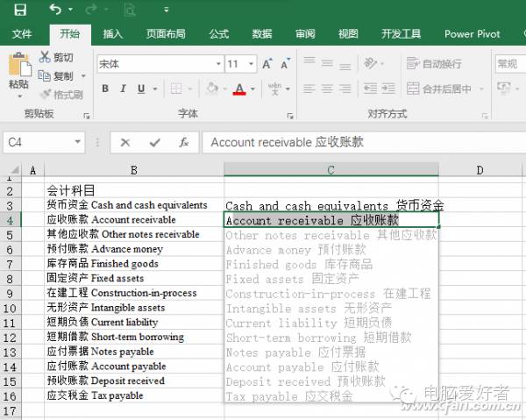Expand the Name Box dropdown arrow
526x420 pixels.
(x=78, y=142)
